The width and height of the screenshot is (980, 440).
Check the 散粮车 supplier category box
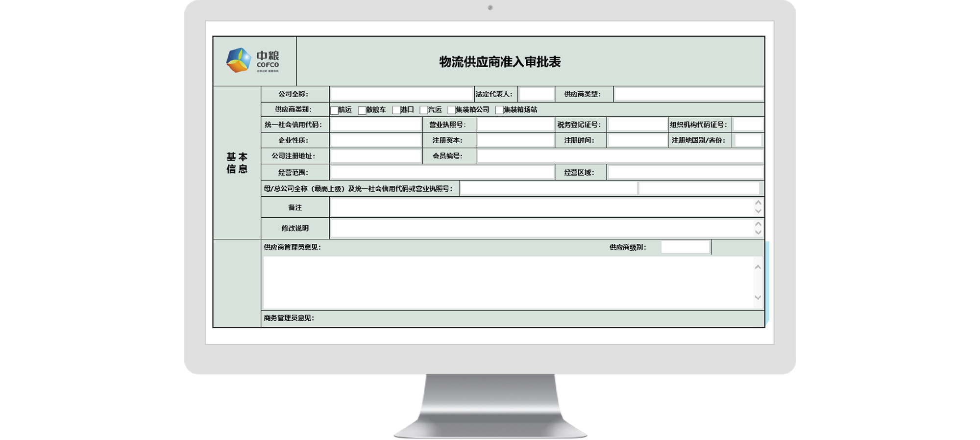[362, 110]
